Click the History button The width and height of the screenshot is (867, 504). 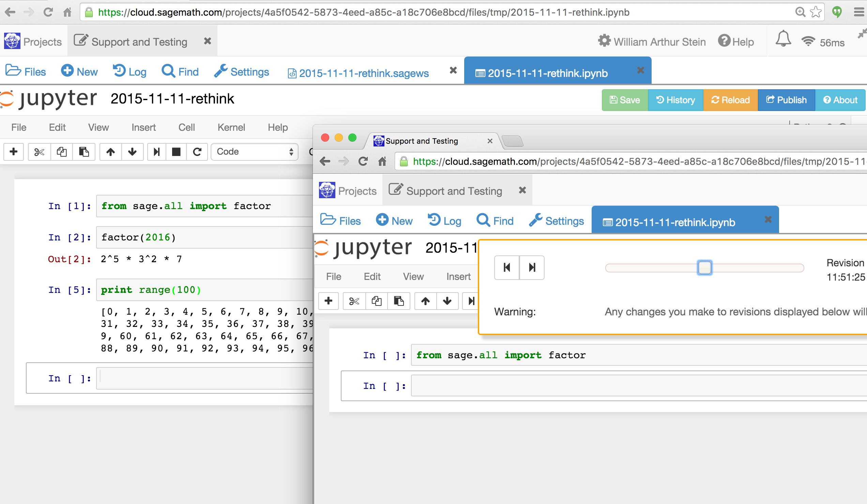click(x=675, y=100)
